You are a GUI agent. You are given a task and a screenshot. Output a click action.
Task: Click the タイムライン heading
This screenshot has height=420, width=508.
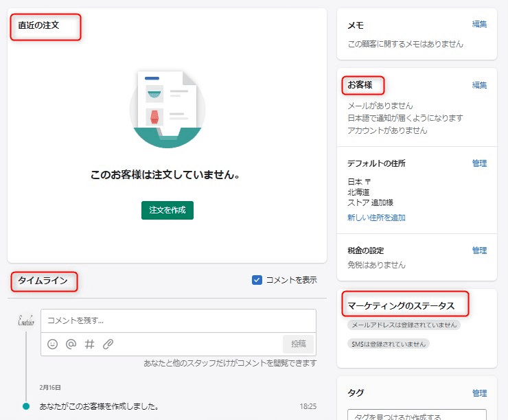coord(43,280)
